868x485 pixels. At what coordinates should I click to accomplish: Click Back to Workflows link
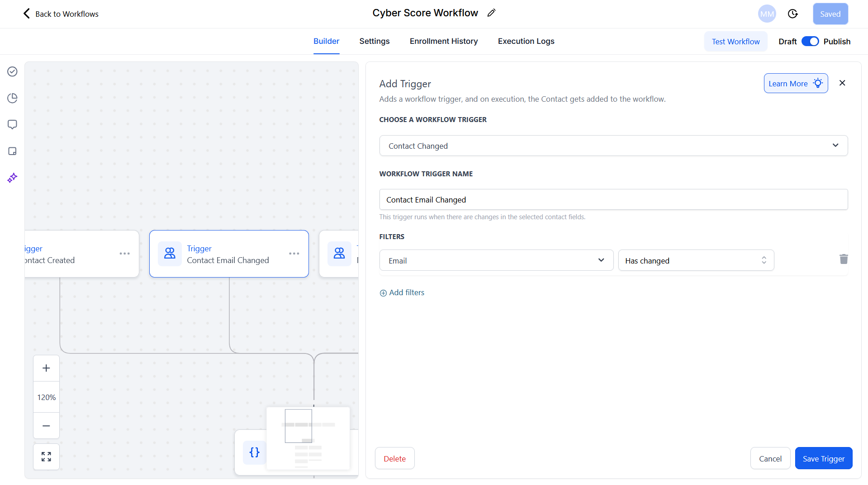click(x=67, y=14)
